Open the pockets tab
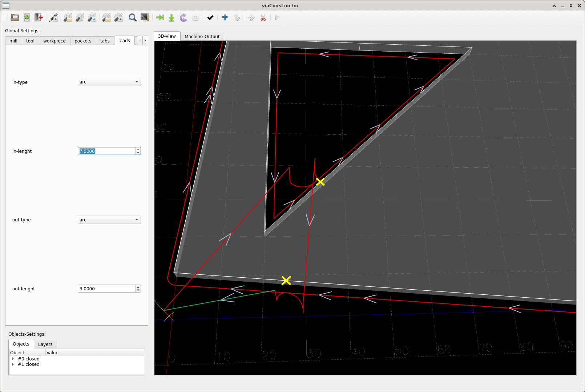 (83, 41)
